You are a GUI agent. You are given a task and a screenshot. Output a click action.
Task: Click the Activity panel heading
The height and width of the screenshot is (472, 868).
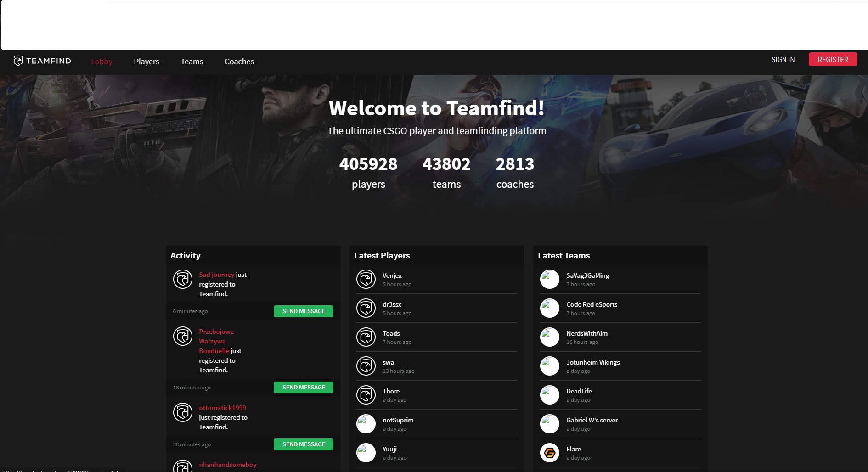click(x=186, y=255)
